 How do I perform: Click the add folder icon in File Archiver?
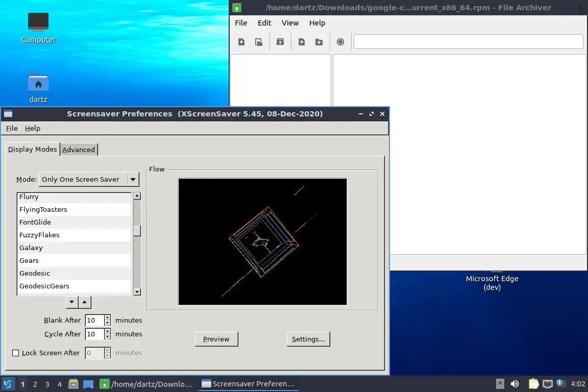click(x=318, y=42)
